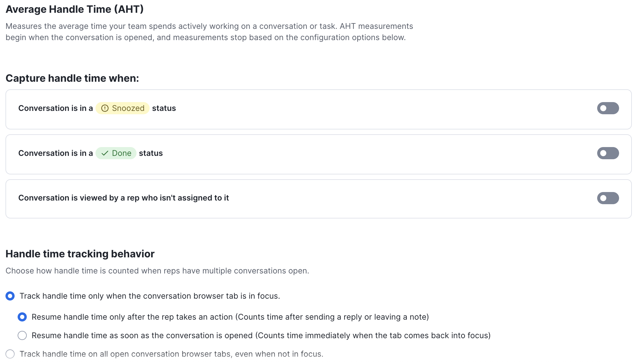Click the reply or note counting hint text
The width and height of the screenshot is (644, 364).
pyautogui.click(x=334, y=317)
